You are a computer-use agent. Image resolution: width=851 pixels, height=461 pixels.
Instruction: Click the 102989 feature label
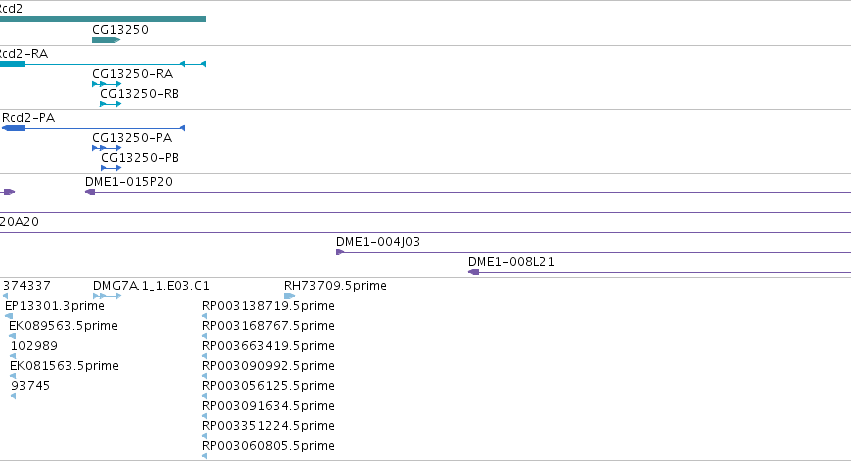point(34,346)
